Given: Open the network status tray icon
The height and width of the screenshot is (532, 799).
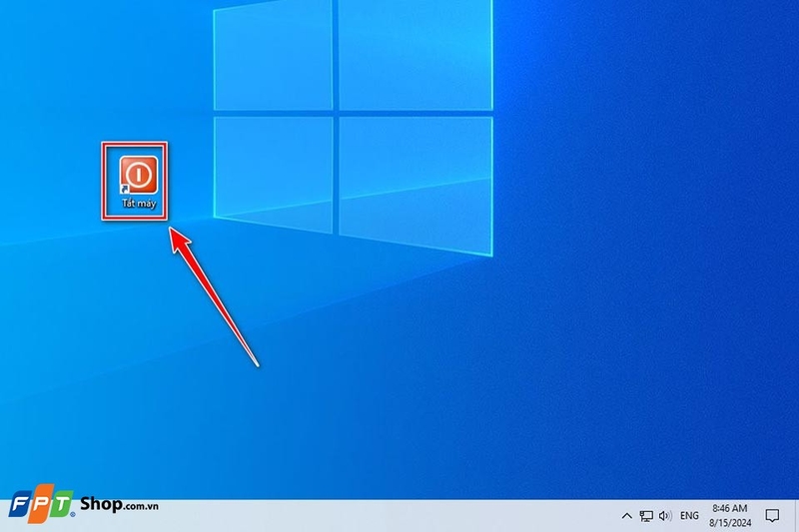Looking at the screenshot, I should 646,516.
